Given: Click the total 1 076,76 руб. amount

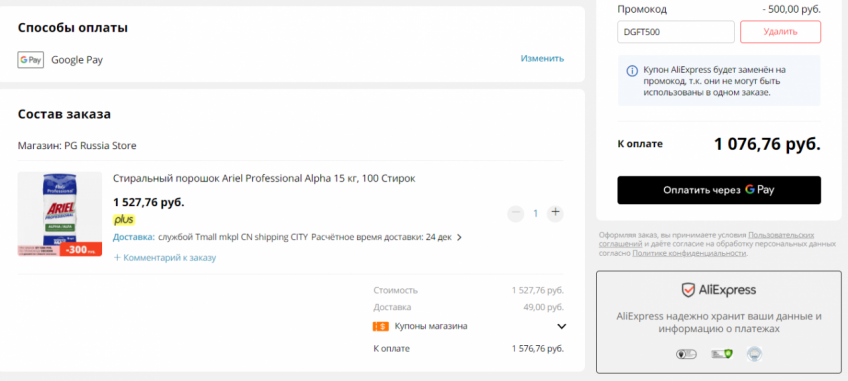Looking at the screenshot, I should pyautogui.click(x=767, y=144).
